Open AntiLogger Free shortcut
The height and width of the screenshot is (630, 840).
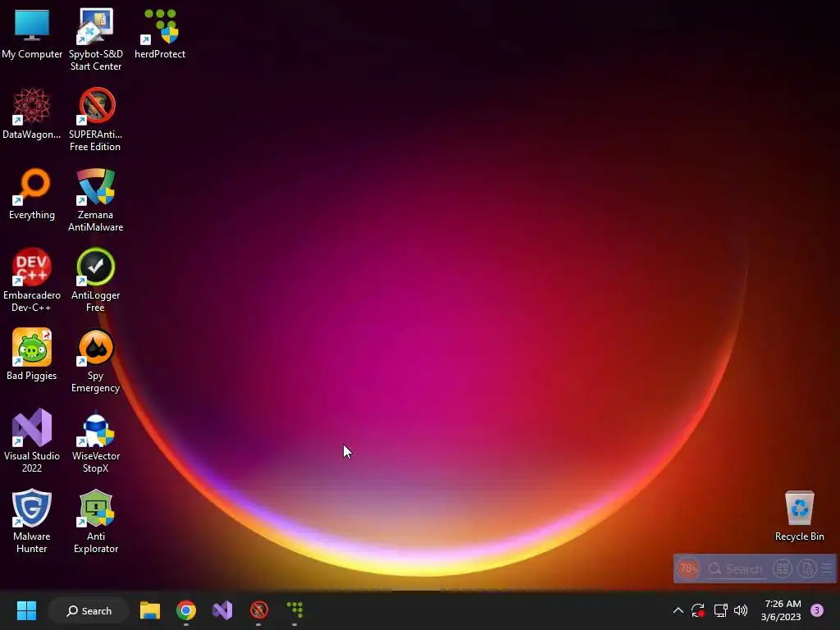(x=96, y=281)
